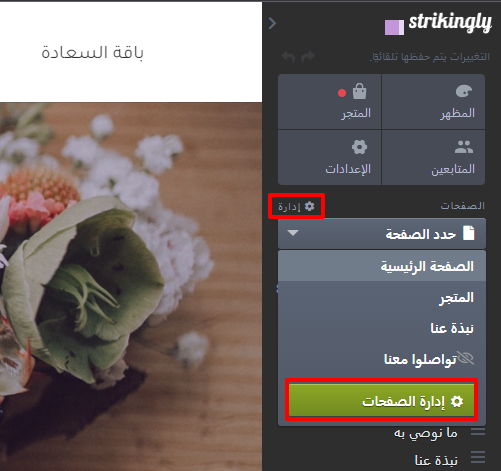Collapse the editor sidebar with chevron arrow
The height and width of the screenshot is (471, 501).
click(x=272, y=23)
